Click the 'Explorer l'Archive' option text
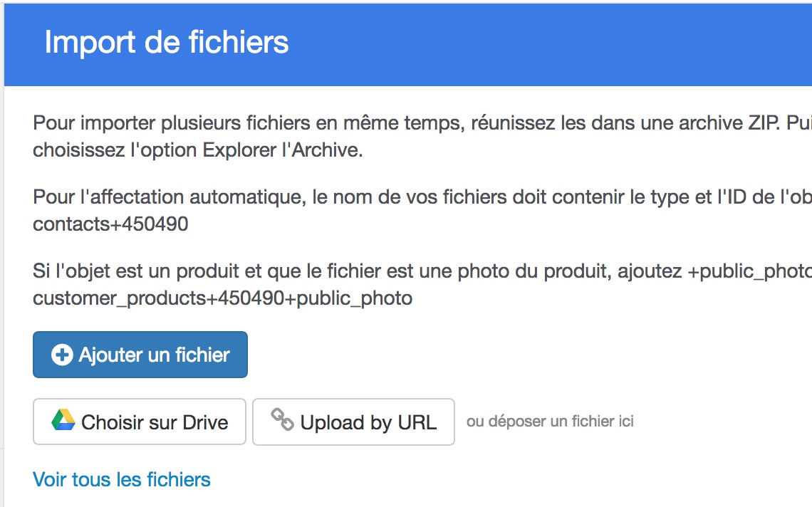Screen dimensions: 812x507 282,150
